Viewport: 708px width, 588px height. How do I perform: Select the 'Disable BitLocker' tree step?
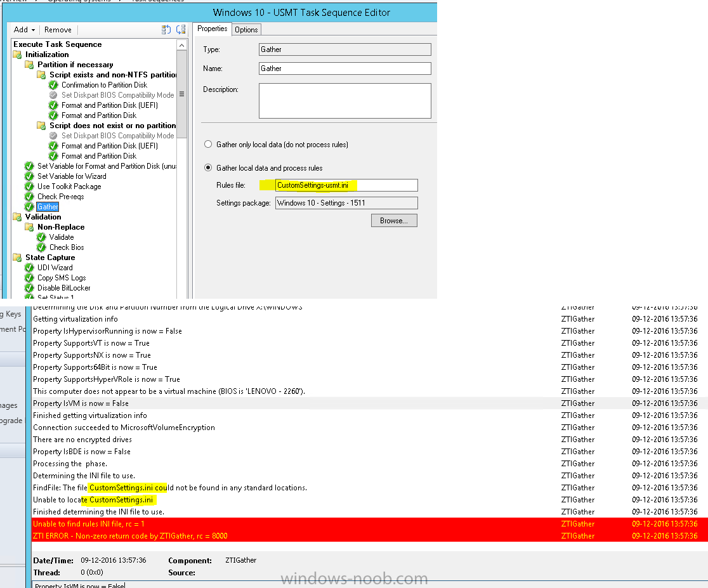pos(63,288)
